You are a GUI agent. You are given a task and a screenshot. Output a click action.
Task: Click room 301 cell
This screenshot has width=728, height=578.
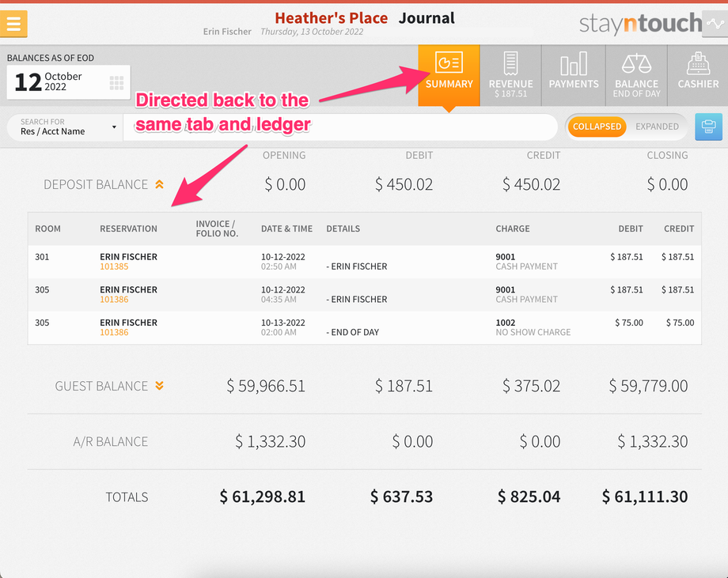point(42,257)
